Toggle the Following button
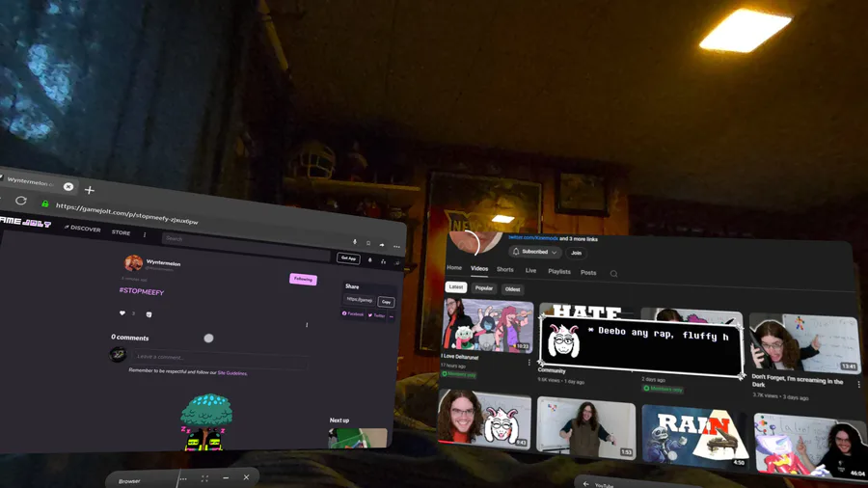 click(x=303, y=280)
